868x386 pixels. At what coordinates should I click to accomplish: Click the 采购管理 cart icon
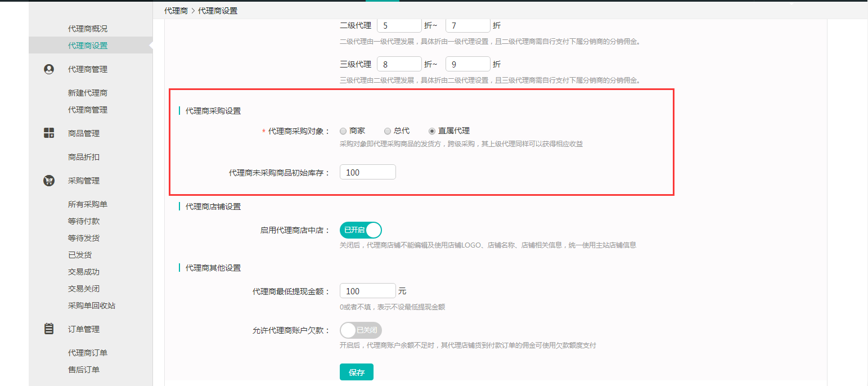49,181
